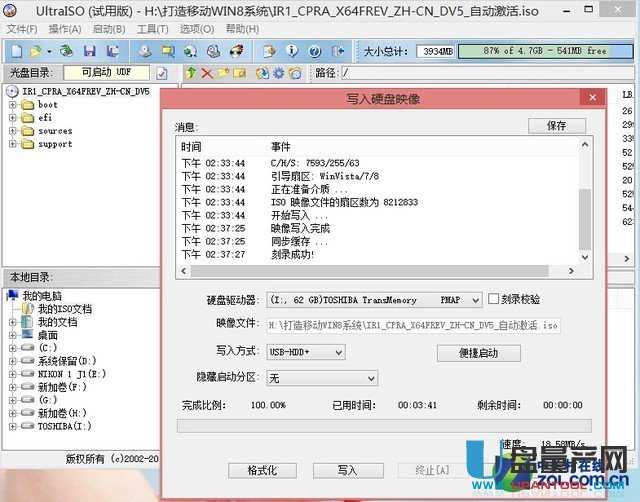Click the Make CD/DVD image icon
This screenshot has height=502, width=640.
[144, 51]
